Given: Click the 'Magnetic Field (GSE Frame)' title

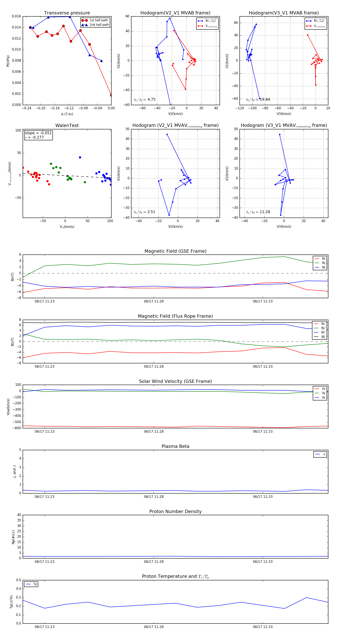Looking at the screenshot, I should click(x=175, y=251).
